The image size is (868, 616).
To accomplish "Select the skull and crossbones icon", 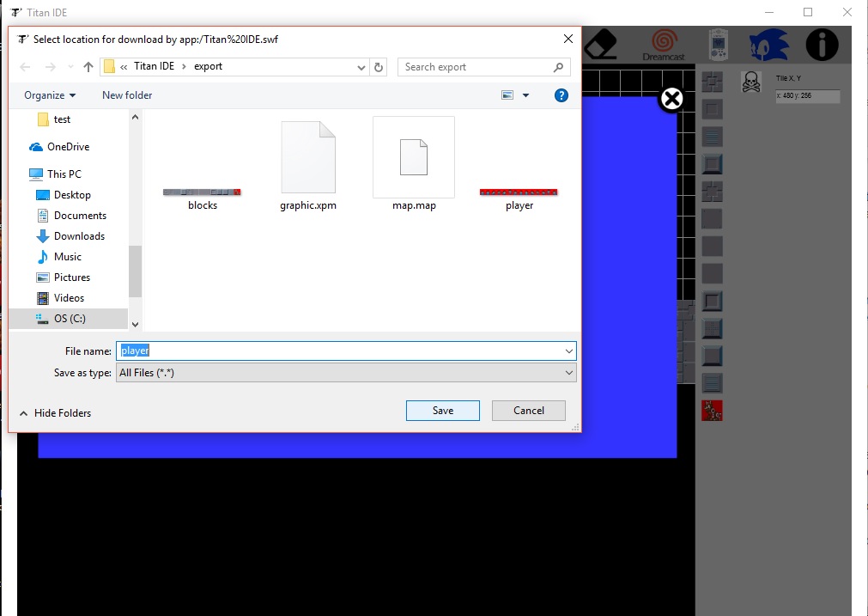I will coord(750,82).
